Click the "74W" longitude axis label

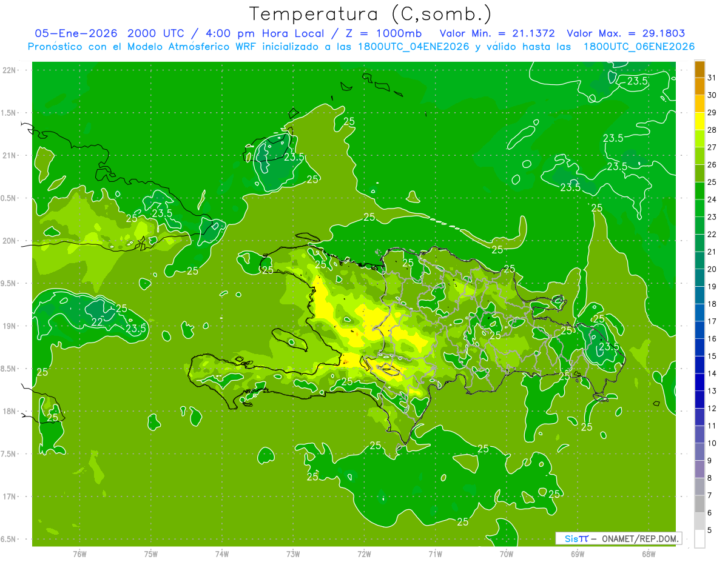point(222,554)
